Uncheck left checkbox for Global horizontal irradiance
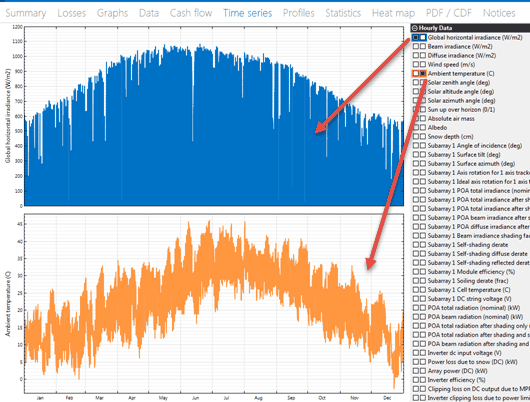530x402 pixels. pos(416,38)
